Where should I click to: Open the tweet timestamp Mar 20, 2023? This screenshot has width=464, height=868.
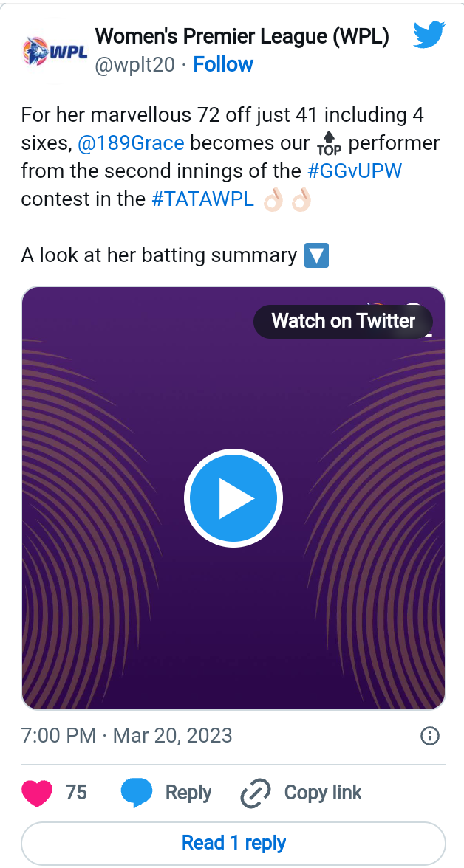tap(126, 736)
